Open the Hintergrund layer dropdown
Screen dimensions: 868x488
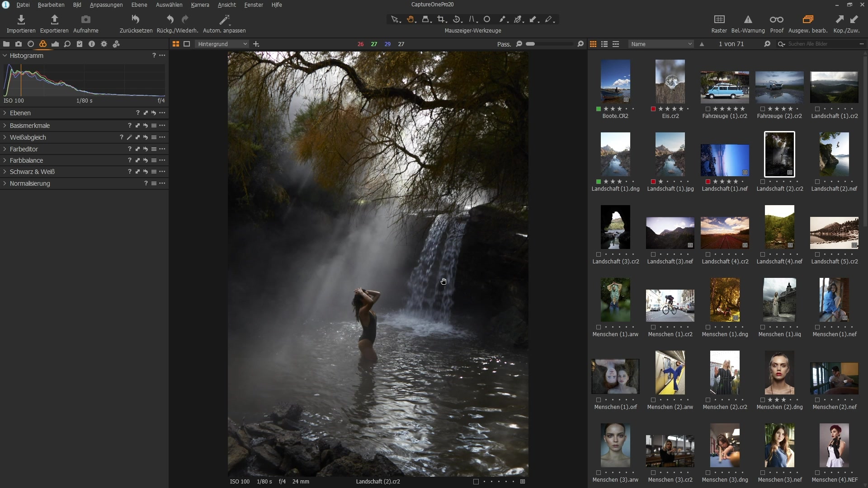[x=222, y=44]
